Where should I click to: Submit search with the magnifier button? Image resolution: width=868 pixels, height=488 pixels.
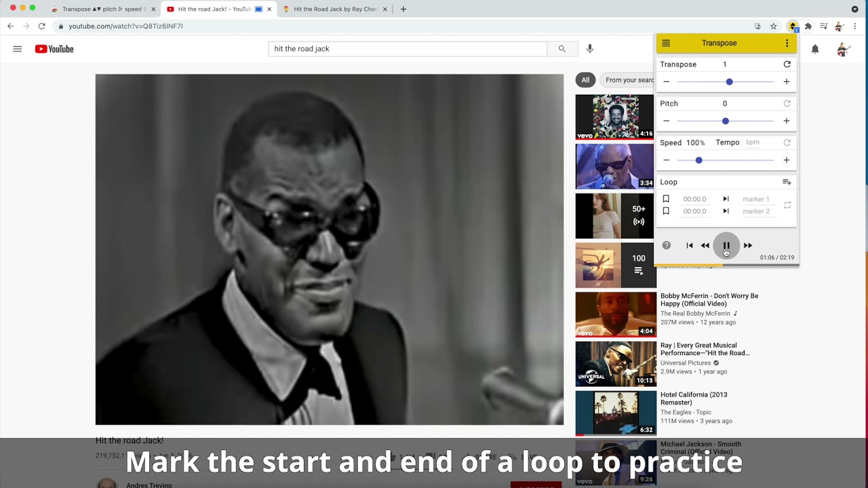pyautogui.click(x=561, y=49)
